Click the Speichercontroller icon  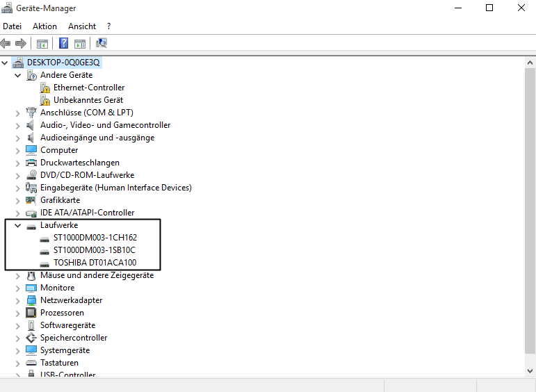31,338
